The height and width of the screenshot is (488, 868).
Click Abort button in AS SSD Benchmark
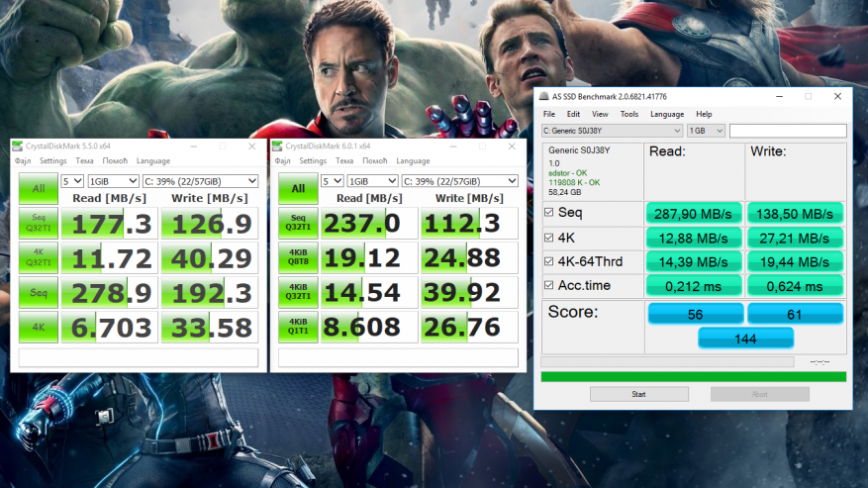tap(759, 394)
